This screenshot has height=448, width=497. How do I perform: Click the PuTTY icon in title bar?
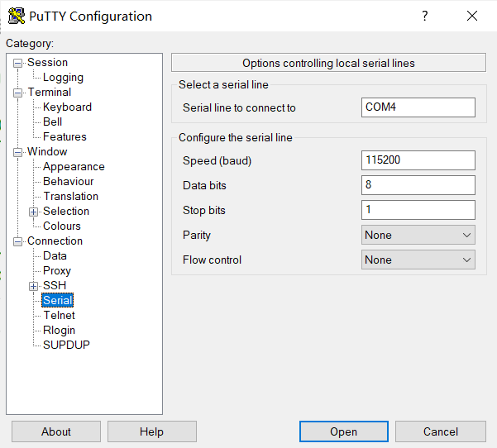coord(16,16)
